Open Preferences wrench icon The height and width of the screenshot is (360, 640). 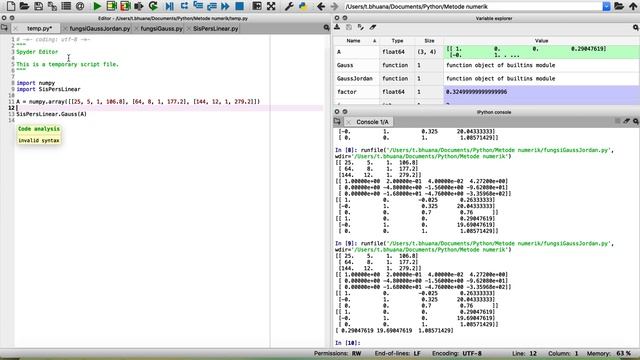click(x=289, y=6)
